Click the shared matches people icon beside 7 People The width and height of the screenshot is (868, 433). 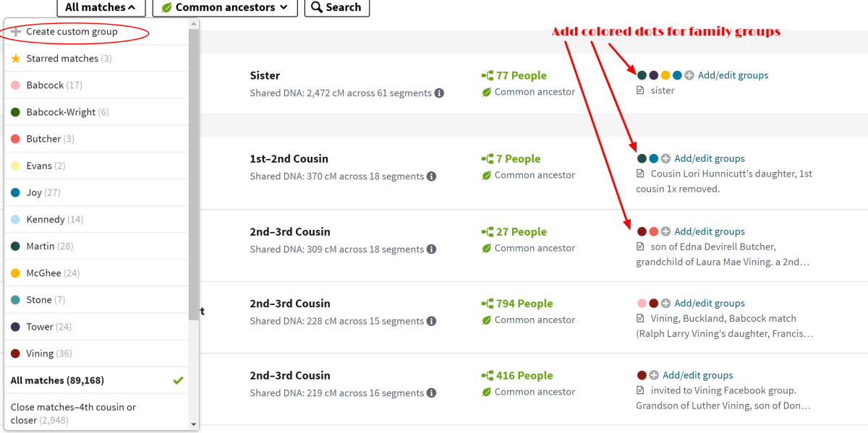tap(488, 158)
